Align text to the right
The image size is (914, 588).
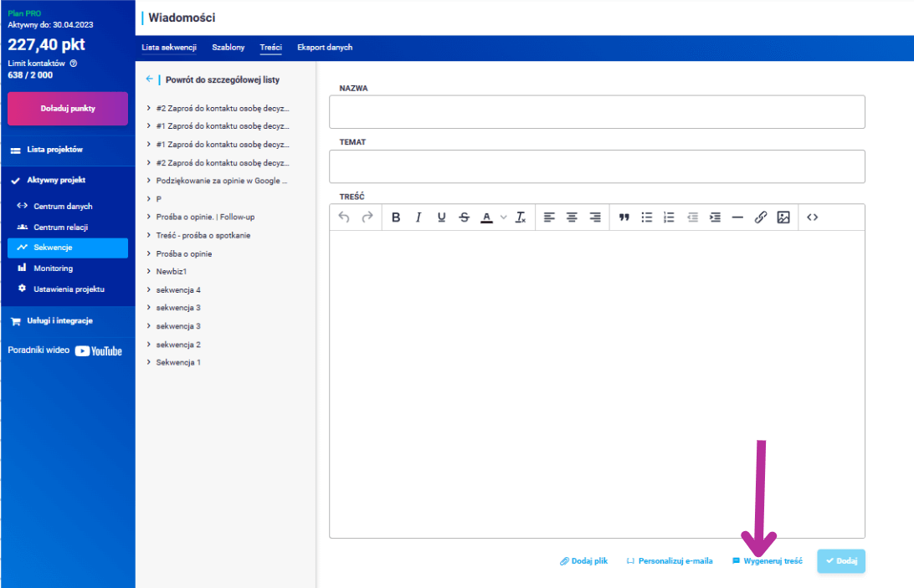(x=594, y=217)
